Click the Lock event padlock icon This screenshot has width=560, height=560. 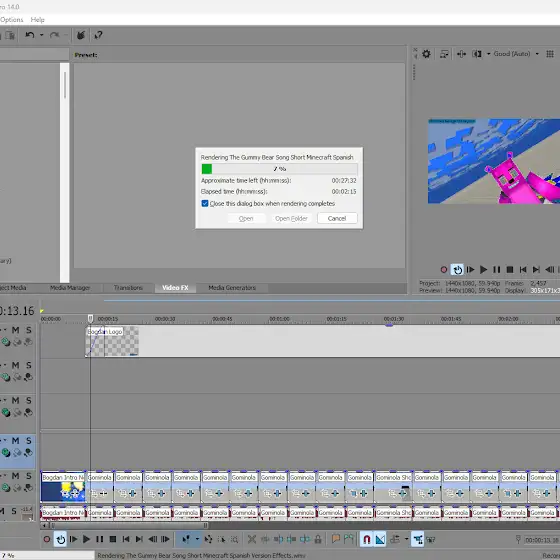[x=318, y=539]
